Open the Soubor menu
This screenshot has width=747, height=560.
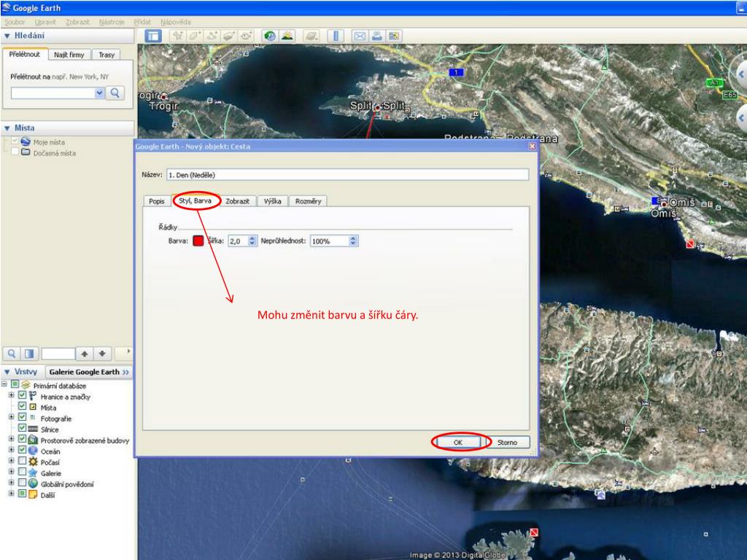[x=15, y=22]
